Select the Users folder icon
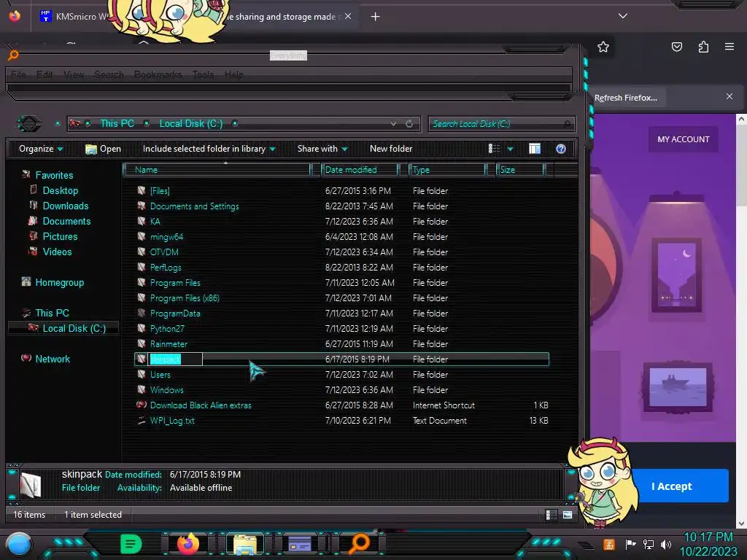The image size is (747, 560). (142, 374)
